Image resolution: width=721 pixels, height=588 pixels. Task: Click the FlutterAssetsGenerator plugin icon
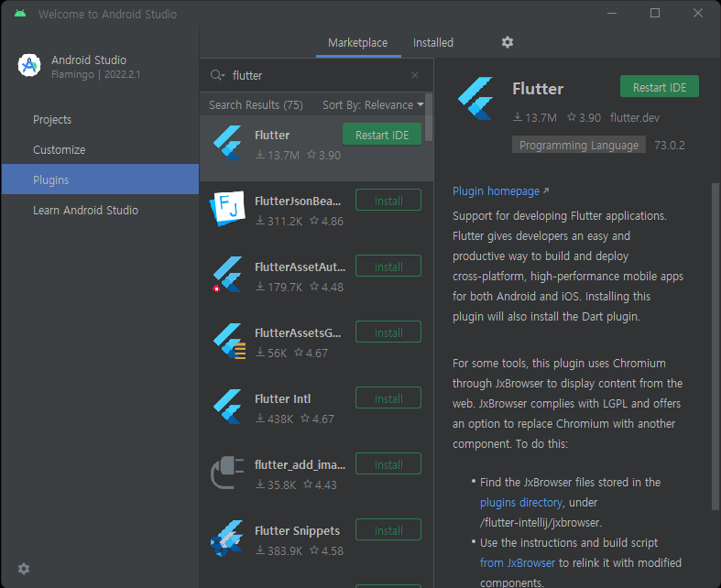pos(228,341)
